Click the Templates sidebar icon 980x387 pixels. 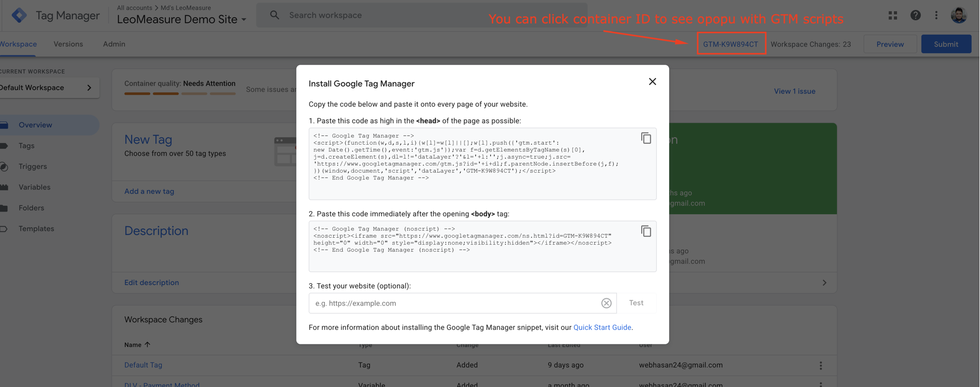point(4,229)
